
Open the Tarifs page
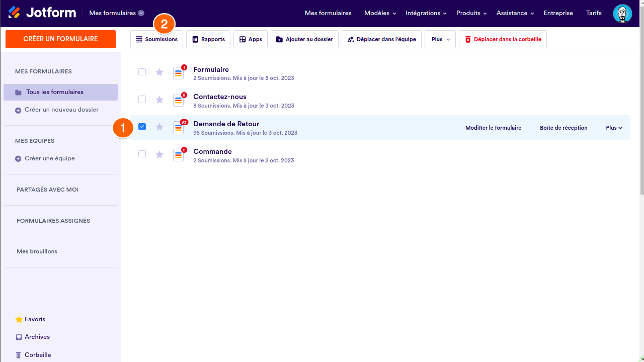click(x=594, y=13)
